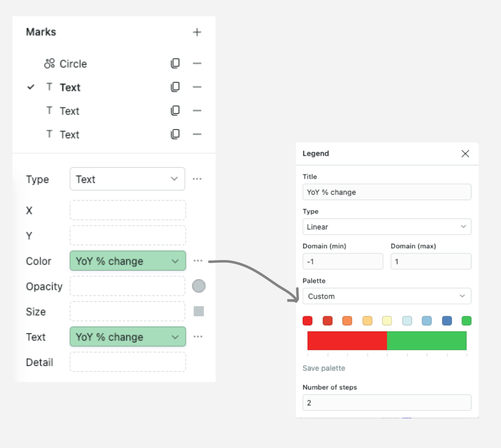
Task: Open the legend scale Type dropdown
Action: pos(386,227)
